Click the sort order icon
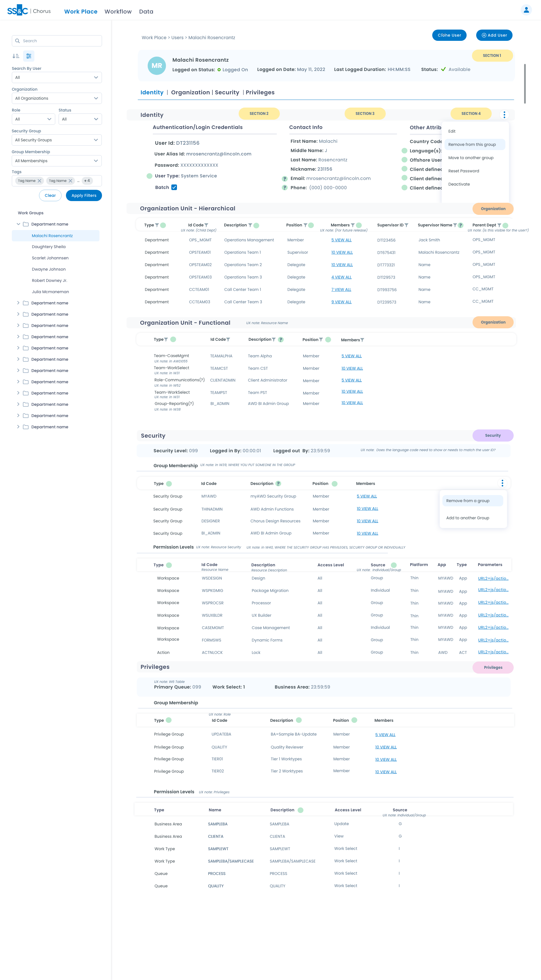Image resolution: width=541 pixels, height=980 pixels. [15, 56]
